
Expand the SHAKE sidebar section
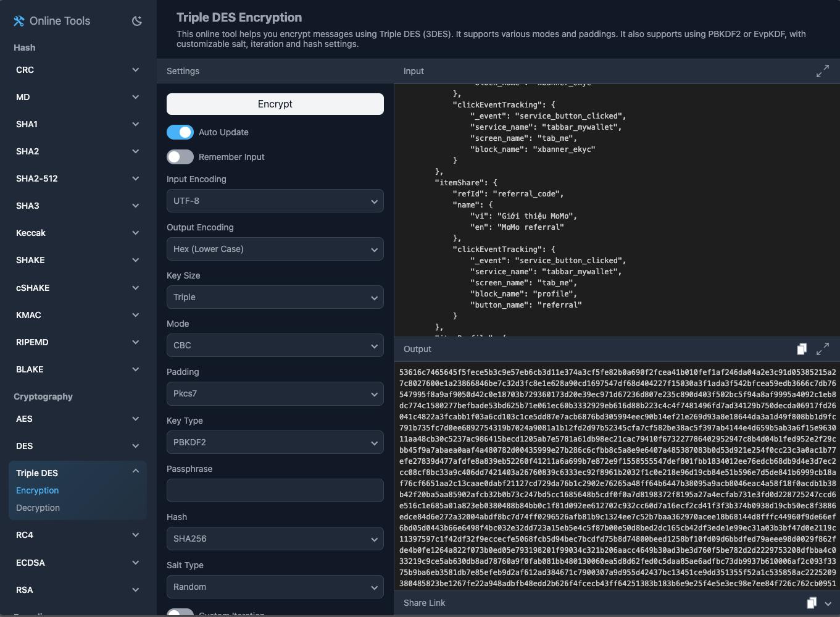pyautogui.click(x=78, y=260)
